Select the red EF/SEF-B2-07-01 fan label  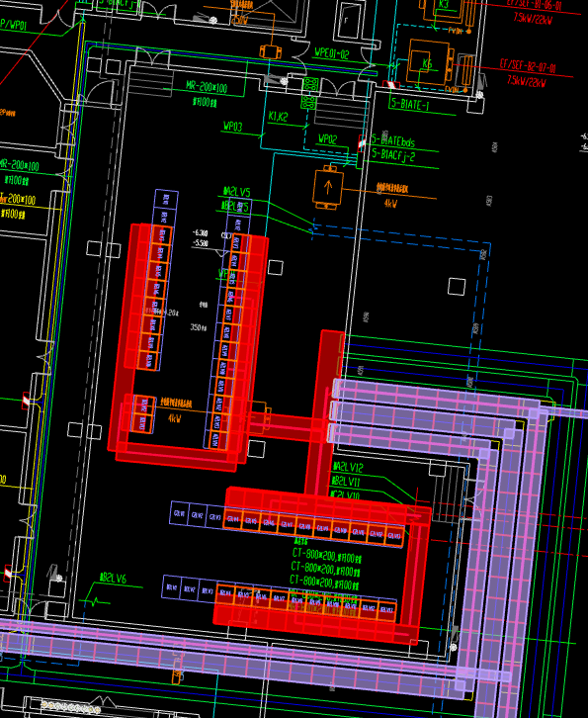click(x=528, y=66)
